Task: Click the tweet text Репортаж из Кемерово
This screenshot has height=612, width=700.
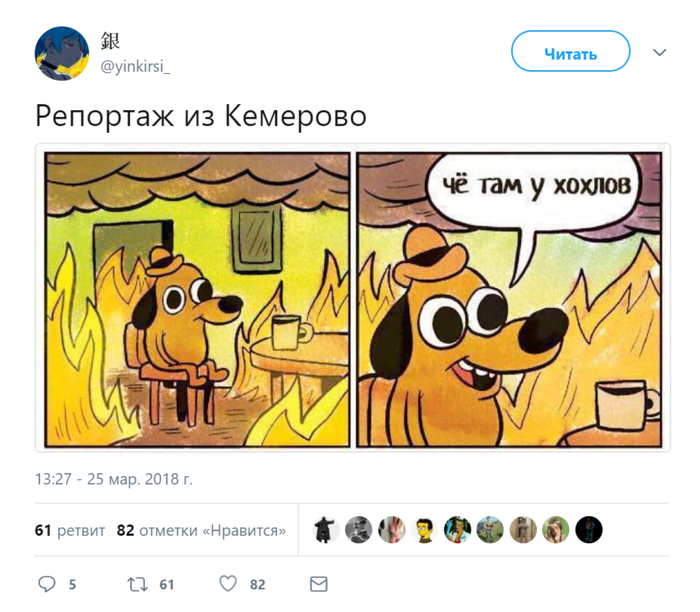Action: tap(201, 116)
